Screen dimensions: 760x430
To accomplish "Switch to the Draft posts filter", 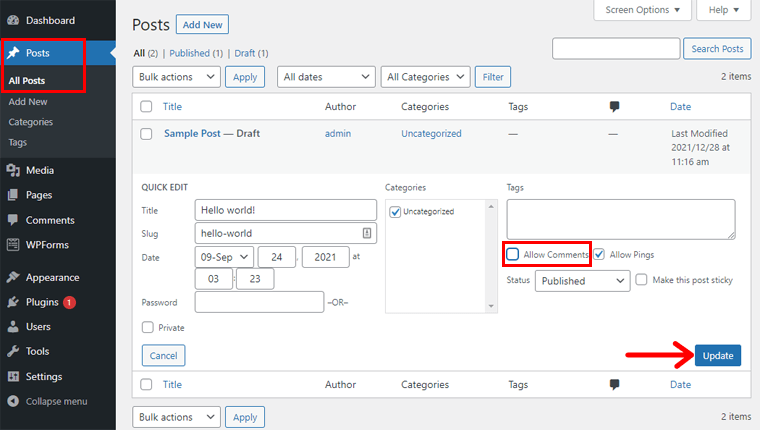I will pyautogui.click(x=243, y=53).
